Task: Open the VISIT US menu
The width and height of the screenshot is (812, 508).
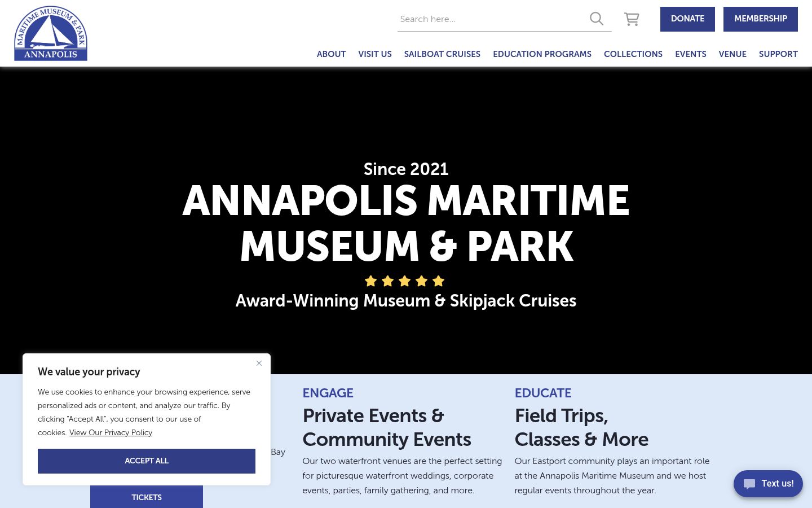Action: pos(375,54)
